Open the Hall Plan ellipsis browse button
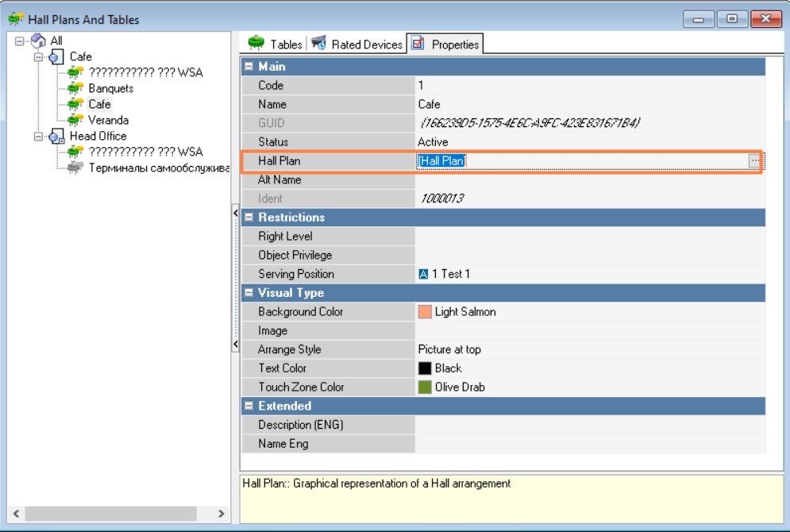This screenshot has width=790, height=532. tap(754, 160)
